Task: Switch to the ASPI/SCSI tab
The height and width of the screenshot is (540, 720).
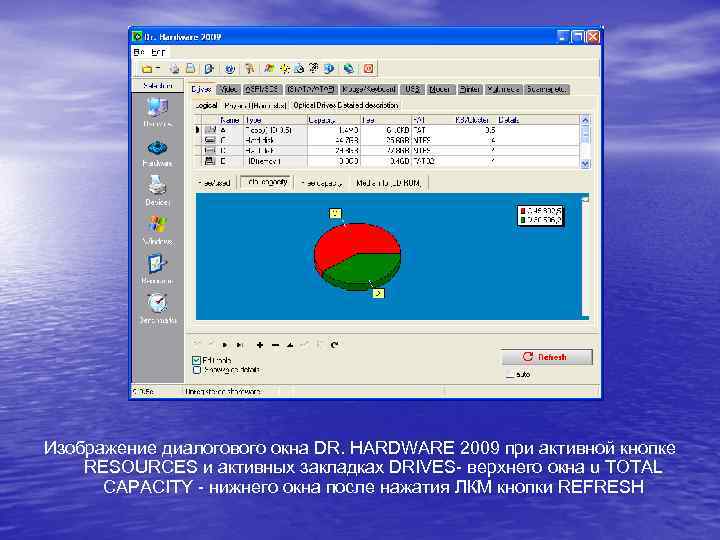Action: [262, 89]
